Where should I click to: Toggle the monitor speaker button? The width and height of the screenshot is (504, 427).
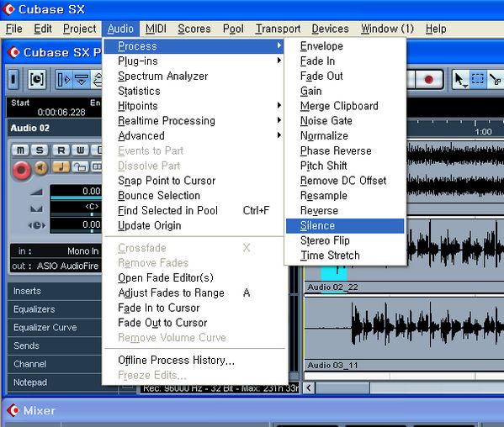[41, 167]
